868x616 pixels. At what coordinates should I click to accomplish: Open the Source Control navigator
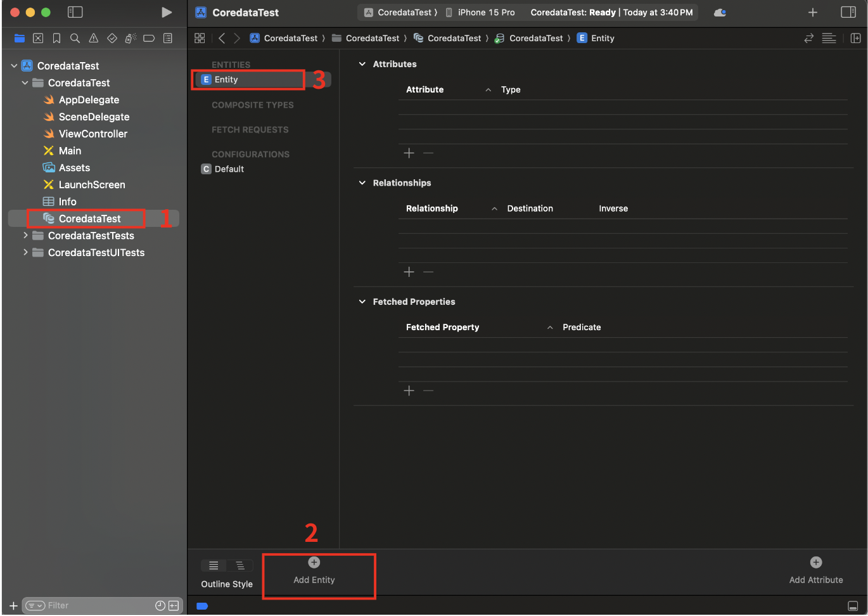38,39
